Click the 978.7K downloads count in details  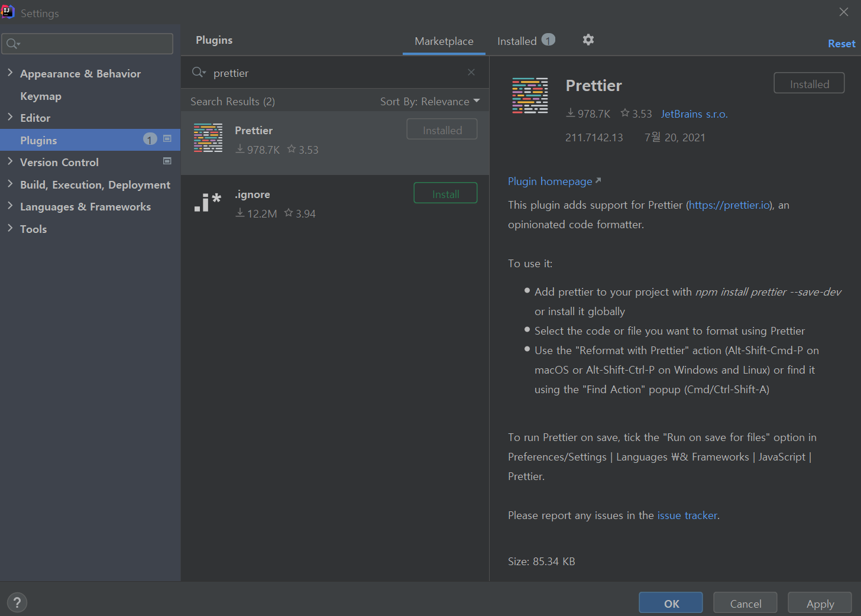coord(588,114)
